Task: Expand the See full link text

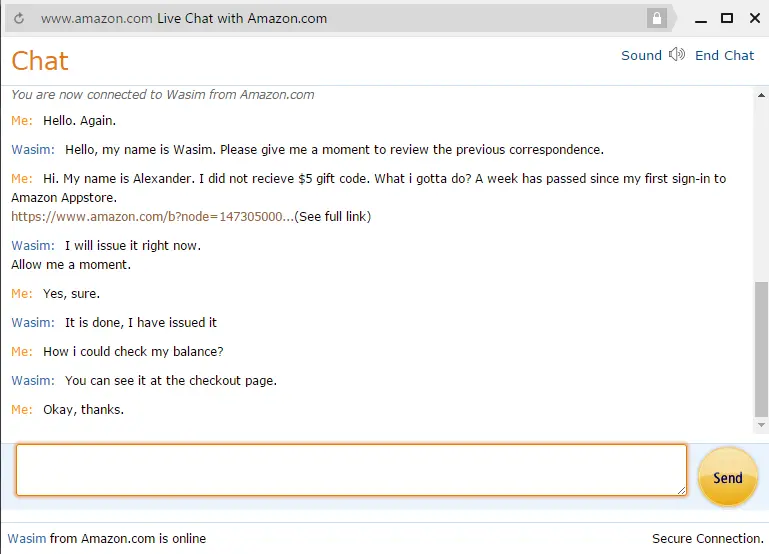Action: 333,217
